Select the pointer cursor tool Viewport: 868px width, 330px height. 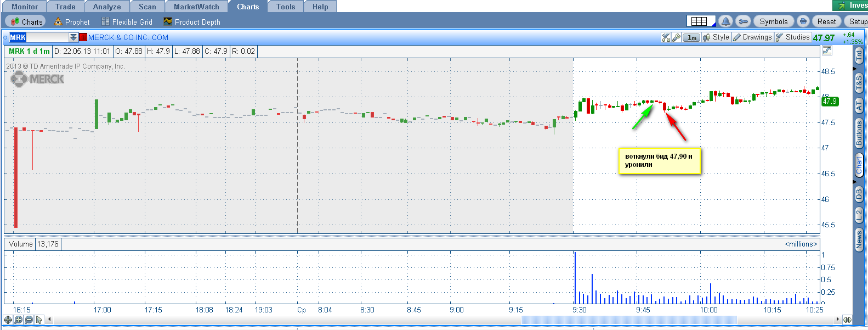39,320
